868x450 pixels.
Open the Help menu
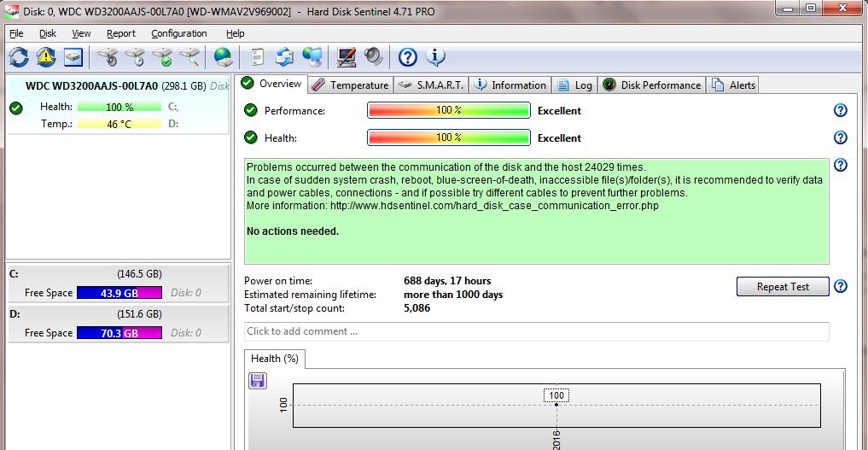pyautogui.click(x=236, y=33)
